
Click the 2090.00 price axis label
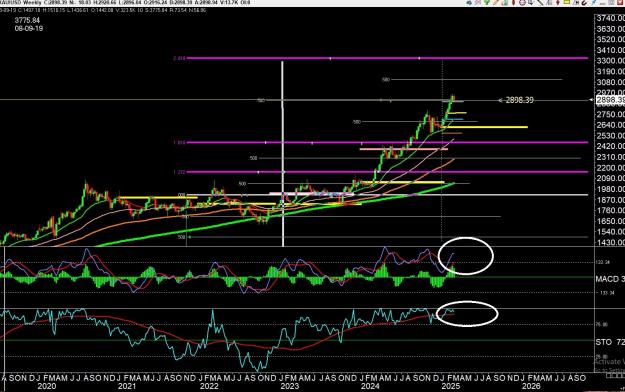pos(610,178)
